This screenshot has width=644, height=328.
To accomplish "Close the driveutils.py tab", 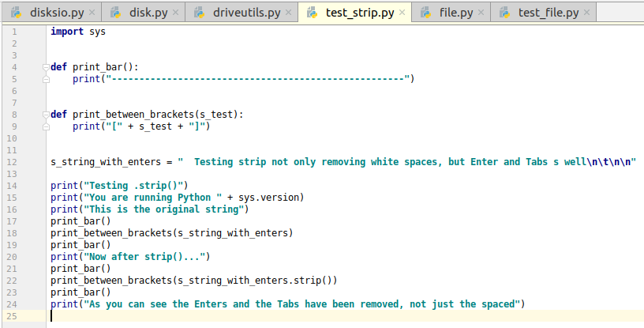I will coord(288,13).
